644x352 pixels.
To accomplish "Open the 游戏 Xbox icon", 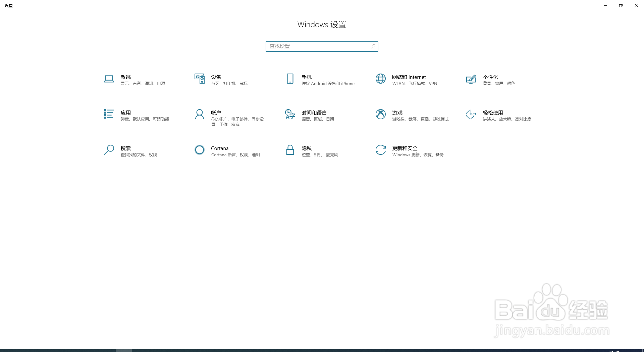I will point(381,114).
